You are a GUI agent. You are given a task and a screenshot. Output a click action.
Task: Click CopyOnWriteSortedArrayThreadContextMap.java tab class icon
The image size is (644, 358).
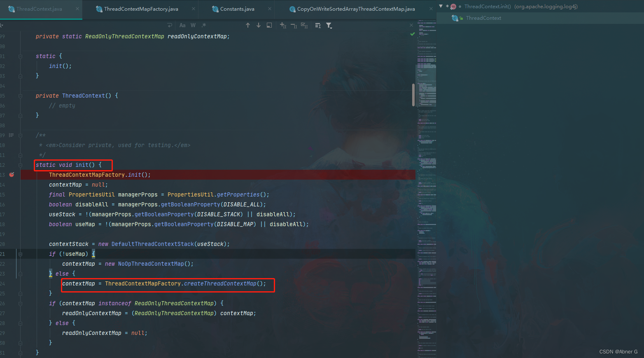[292, 9]
